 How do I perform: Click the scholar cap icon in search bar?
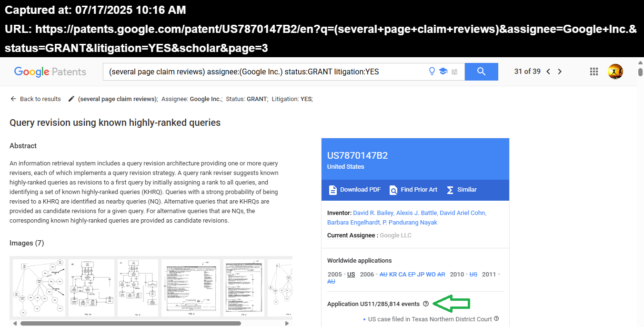pyautogui.click(x=443, y=72)
